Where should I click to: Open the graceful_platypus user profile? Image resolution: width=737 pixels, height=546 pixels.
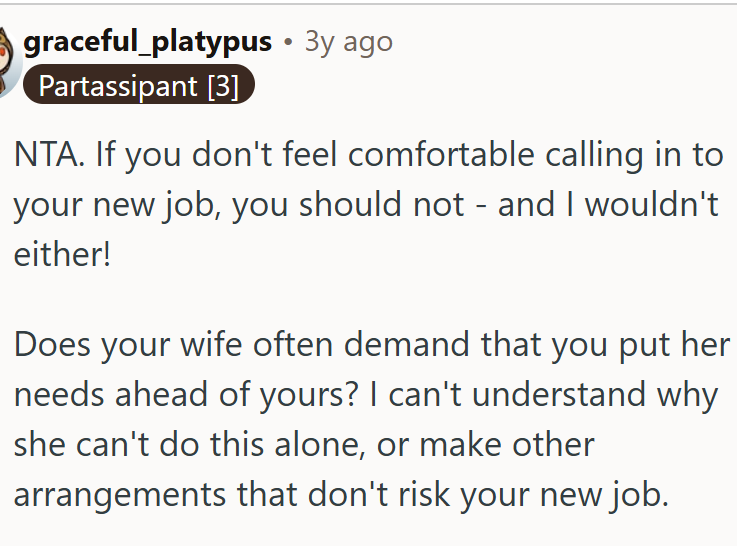pyautogui.click(x=147, y=41)
